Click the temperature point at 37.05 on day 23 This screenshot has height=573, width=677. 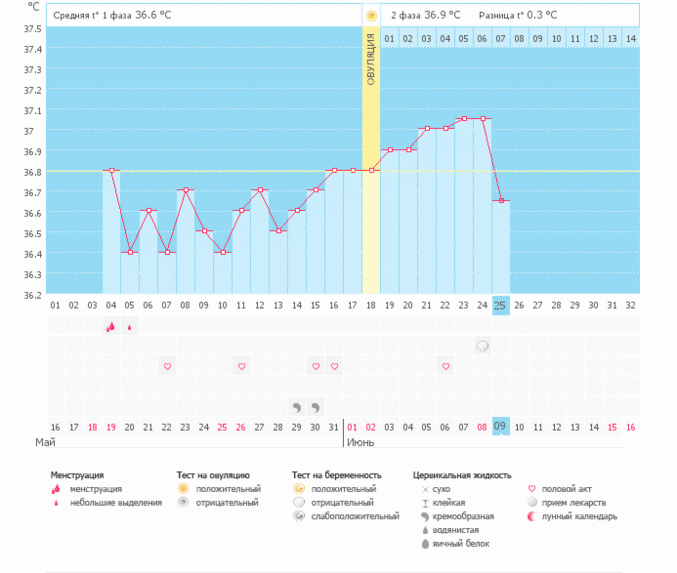tap(464, 119)
